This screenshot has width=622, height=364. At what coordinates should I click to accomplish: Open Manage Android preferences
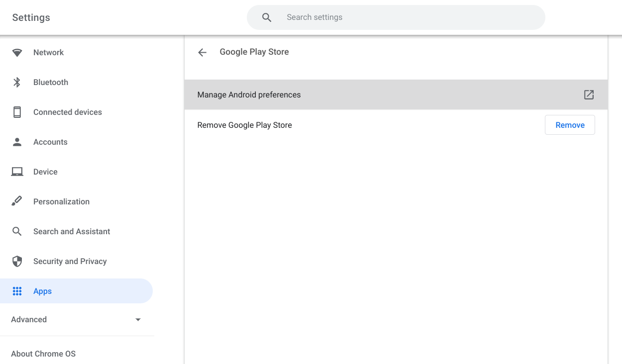click(249, 94)
